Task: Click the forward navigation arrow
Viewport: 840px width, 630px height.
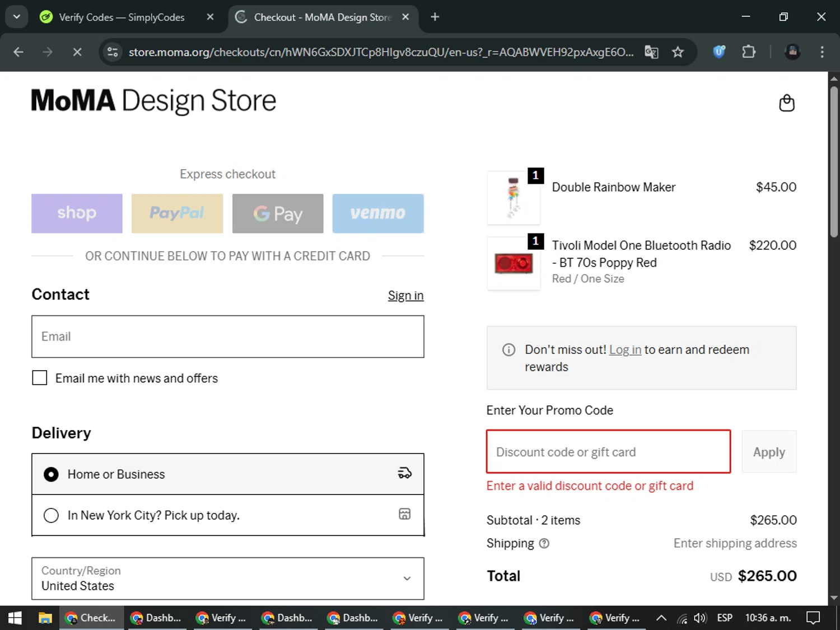Action: [48, 52]
